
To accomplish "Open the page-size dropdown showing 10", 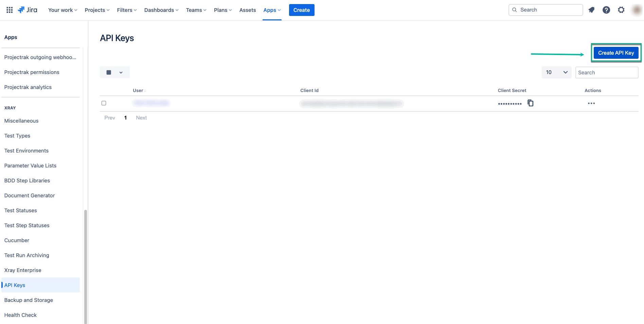I will click(556, 72).
